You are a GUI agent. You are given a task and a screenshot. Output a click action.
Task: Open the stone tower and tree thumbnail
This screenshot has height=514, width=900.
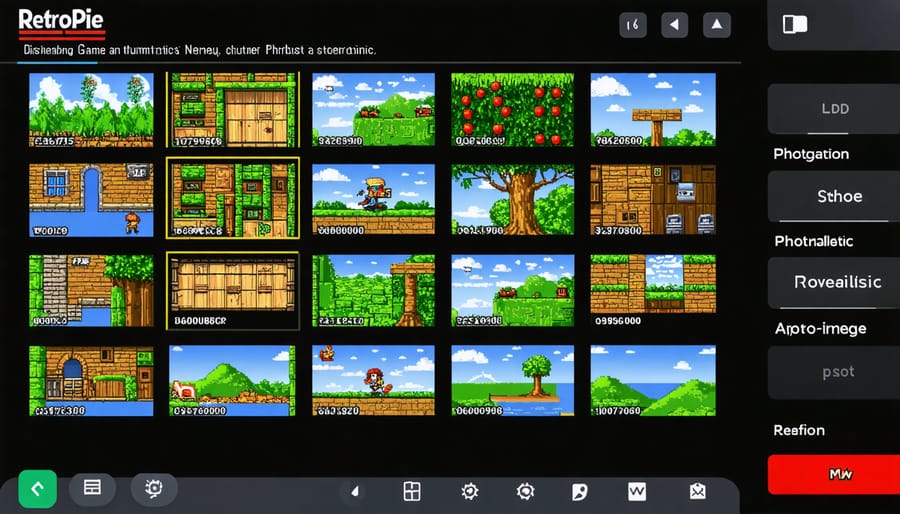click(x=91, y=291)
